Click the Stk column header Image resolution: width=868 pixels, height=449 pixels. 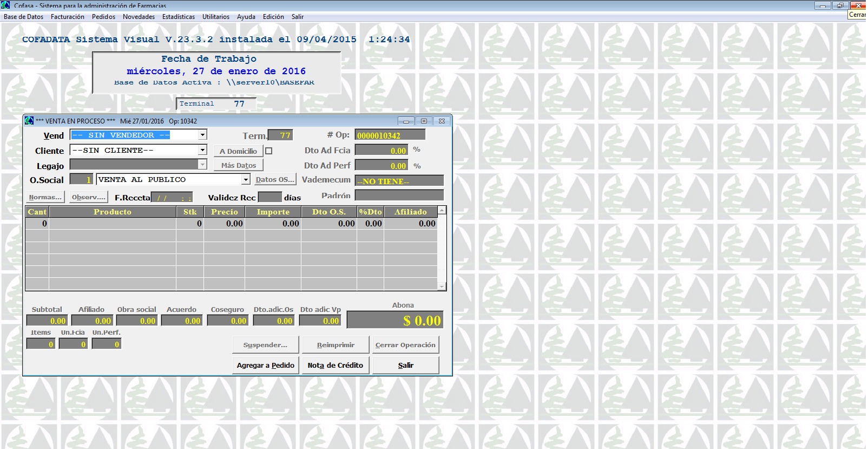tap(190, 212)
